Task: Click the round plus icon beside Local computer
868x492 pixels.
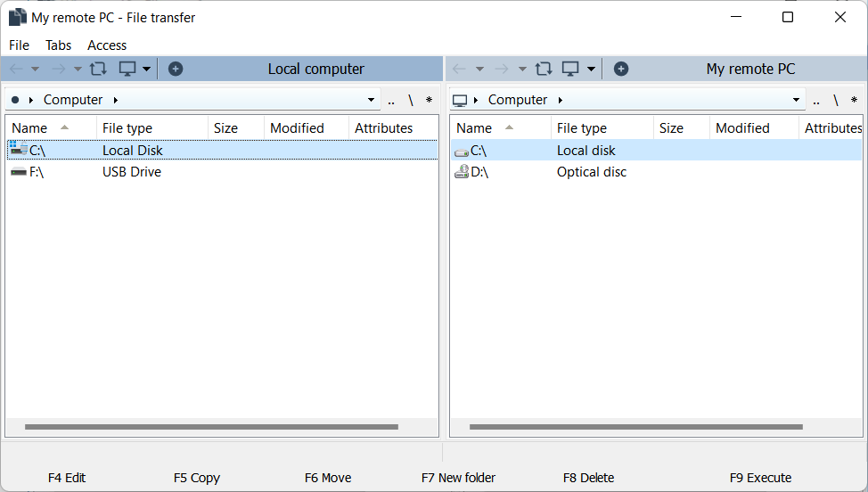Action: pos(176,69)
